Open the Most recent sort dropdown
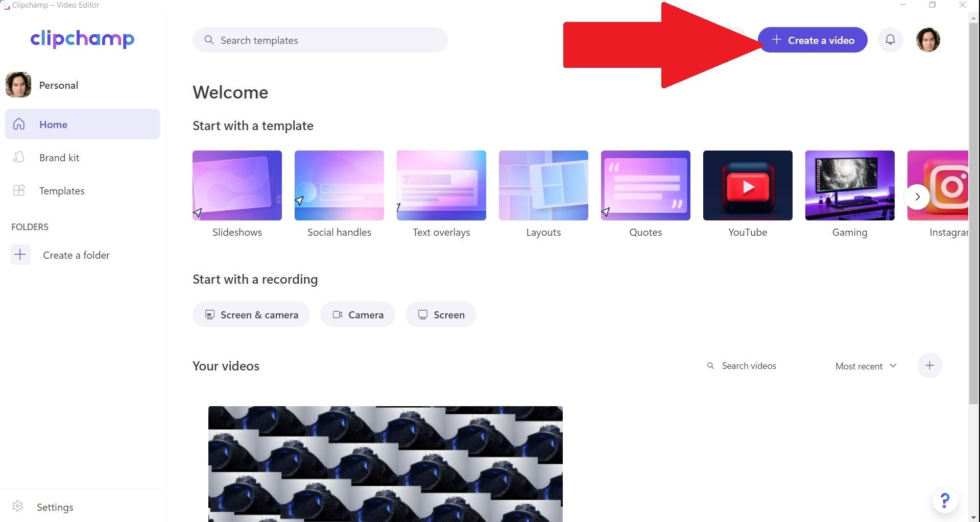The width and height of the screenshot is (980, 522). [x=865, y=366]
